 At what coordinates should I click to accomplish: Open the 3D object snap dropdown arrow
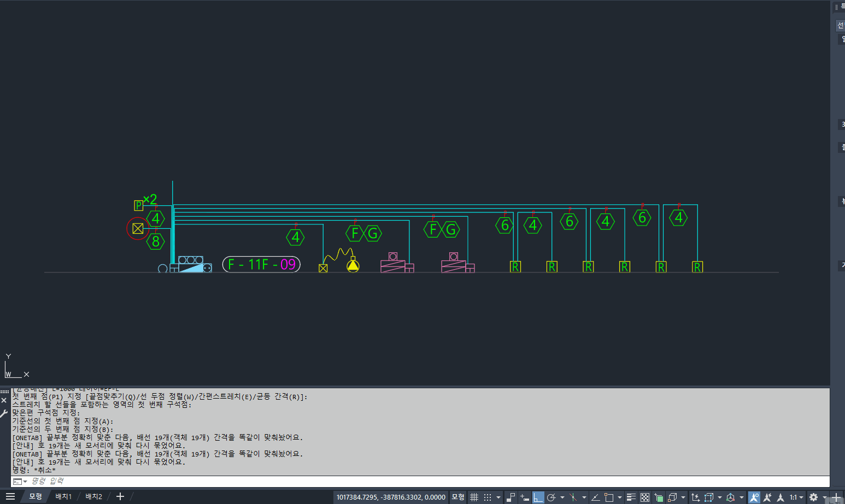coord(683,497)
